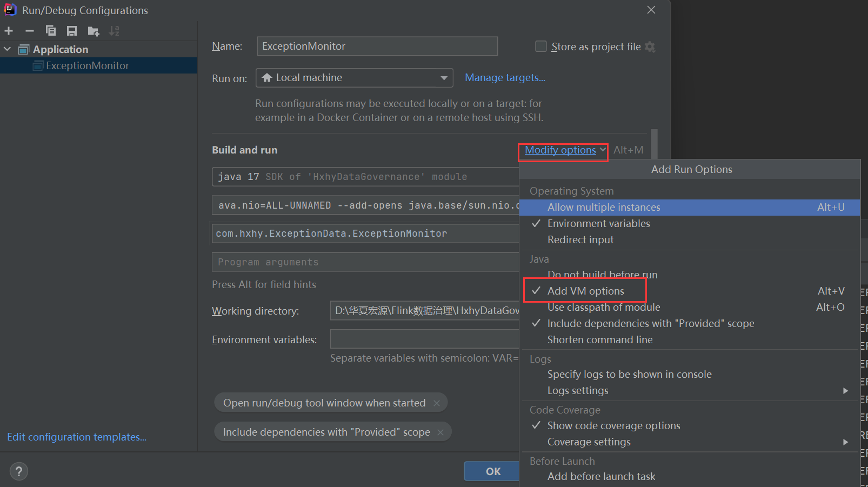
Task: Open the help icon
Action: coord(18,471)
